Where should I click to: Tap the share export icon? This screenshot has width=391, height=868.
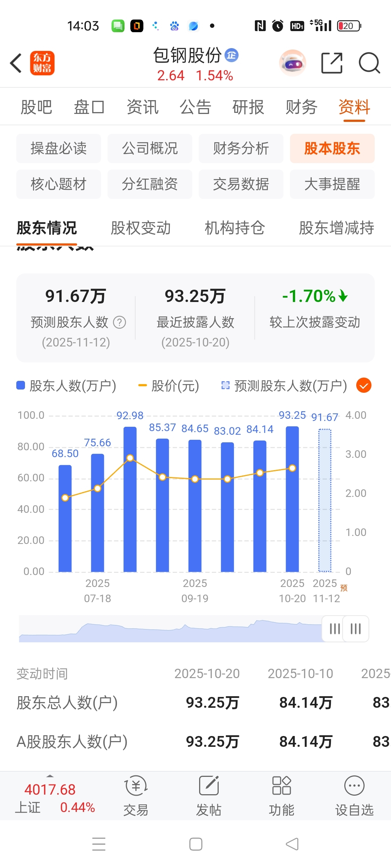coord(332,63)
